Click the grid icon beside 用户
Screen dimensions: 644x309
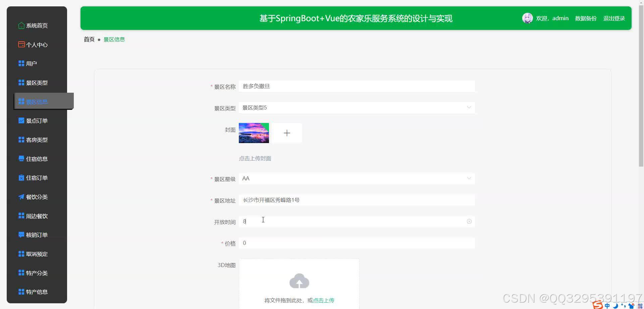pos(21,63)
